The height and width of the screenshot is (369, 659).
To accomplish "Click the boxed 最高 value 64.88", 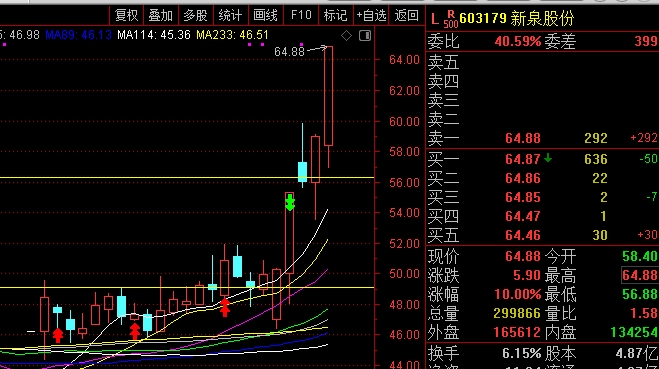I will point(640,275).
